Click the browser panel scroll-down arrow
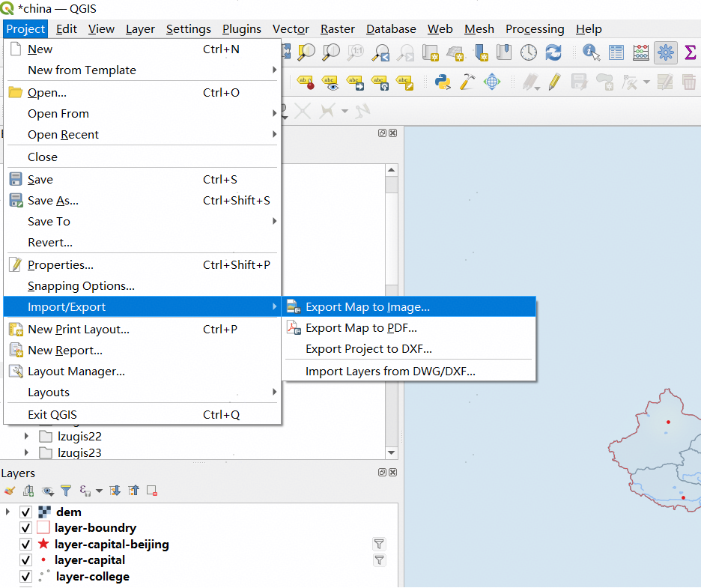 click(x=392, y=452)
